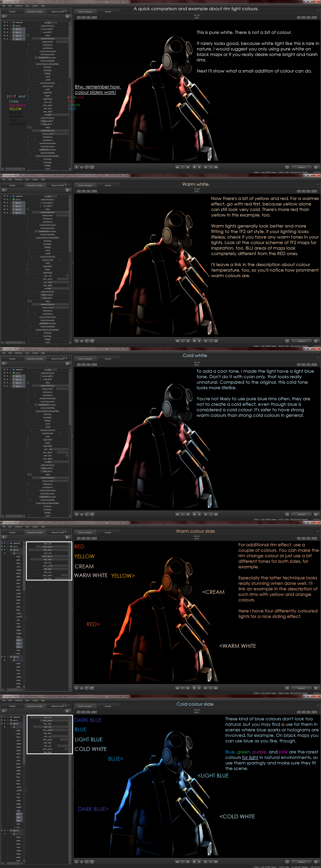Toggle work camera icon in Warm white viewport
This screenshot has height=868, width=321.
[287, 341]
